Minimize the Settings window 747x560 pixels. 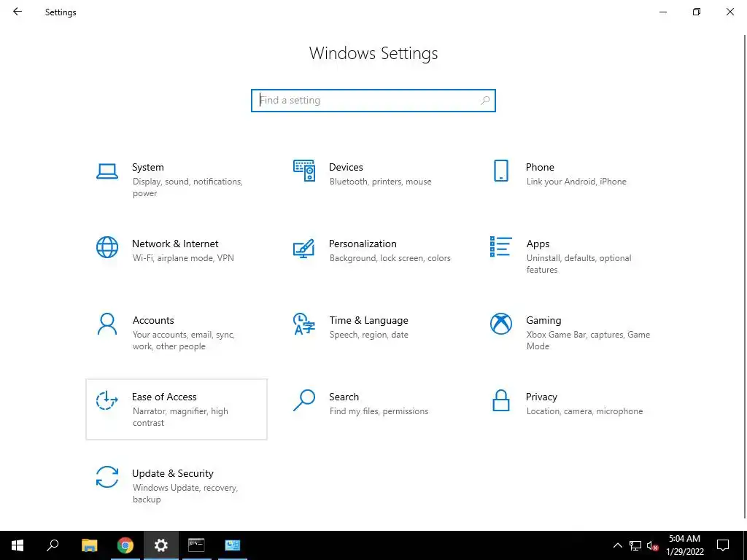pyautogui.click(x=662, y=12)
